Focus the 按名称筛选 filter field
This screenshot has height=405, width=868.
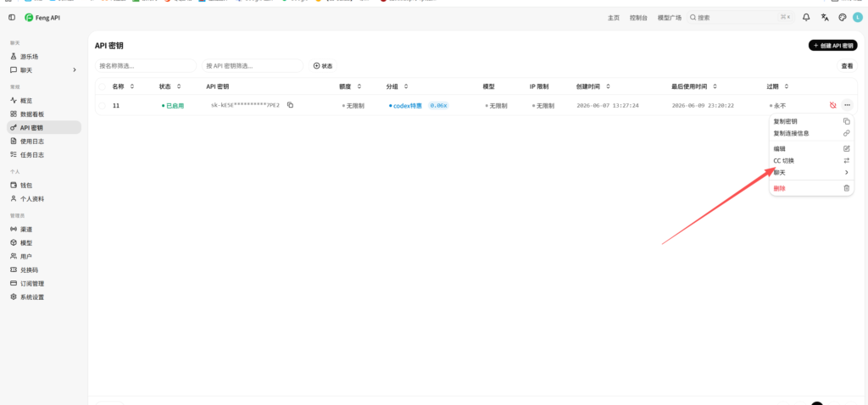146,66
